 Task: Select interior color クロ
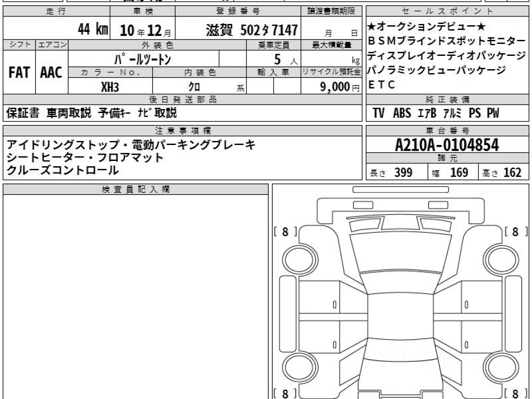(194, 87)
